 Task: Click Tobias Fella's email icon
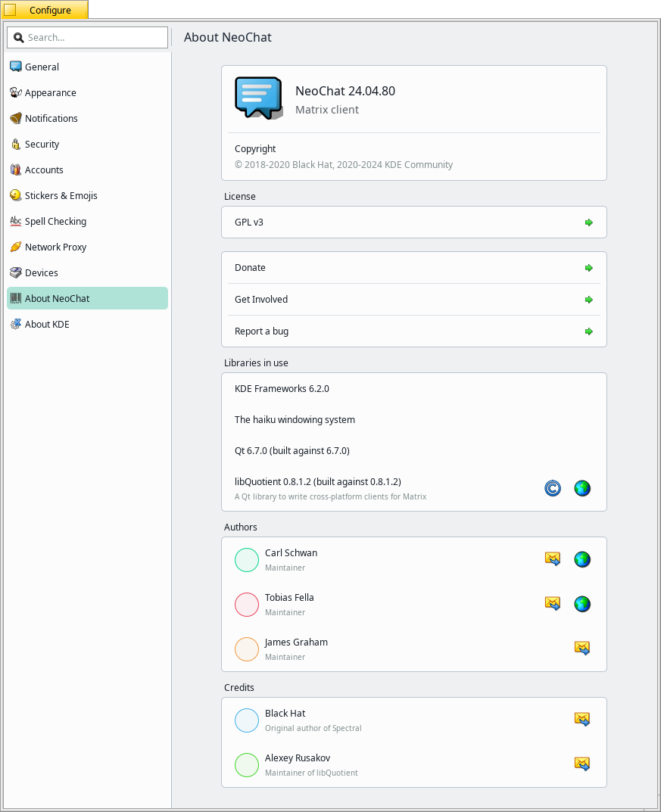pos(553,604)
